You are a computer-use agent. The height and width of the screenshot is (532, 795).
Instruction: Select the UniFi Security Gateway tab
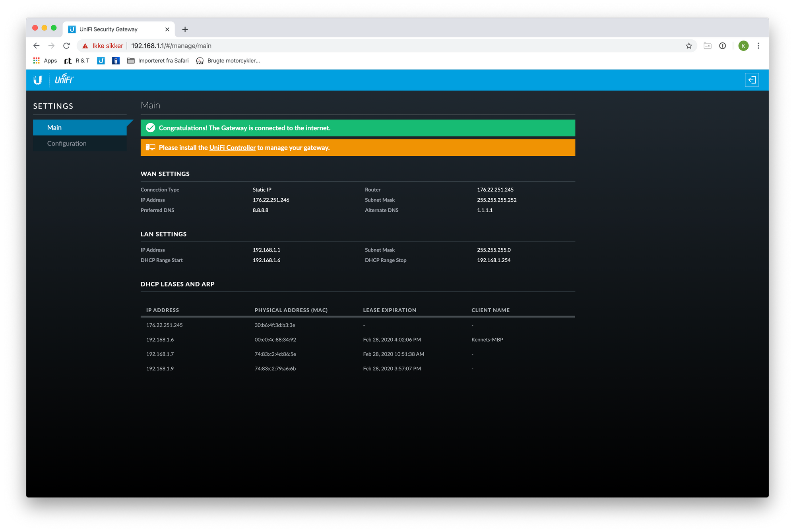(118, 29)
